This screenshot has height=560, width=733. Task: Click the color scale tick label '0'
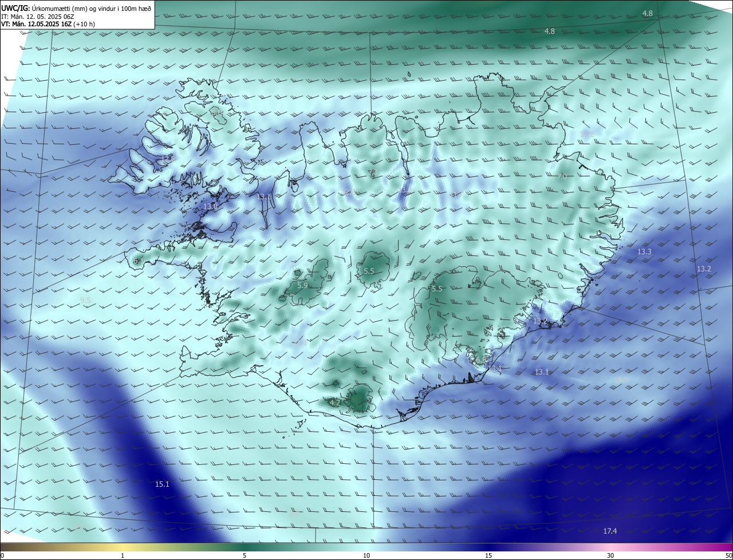tap(2, 555)
